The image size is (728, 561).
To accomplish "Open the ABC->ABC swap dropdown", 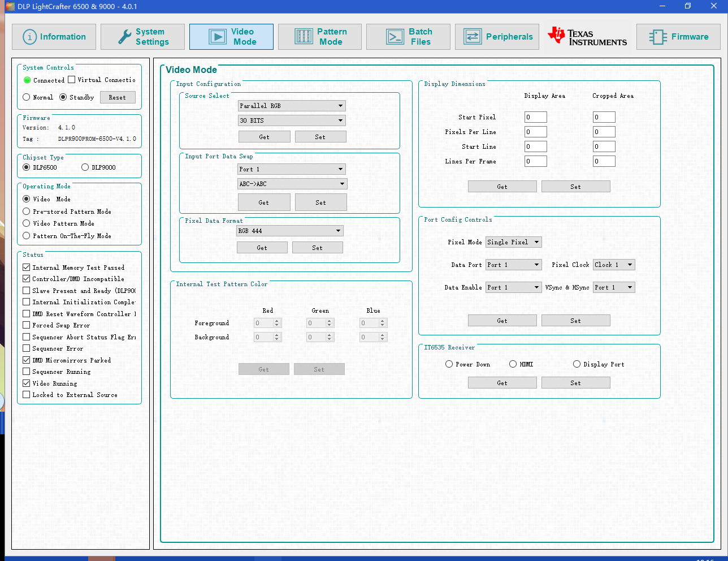I will 293,184.
